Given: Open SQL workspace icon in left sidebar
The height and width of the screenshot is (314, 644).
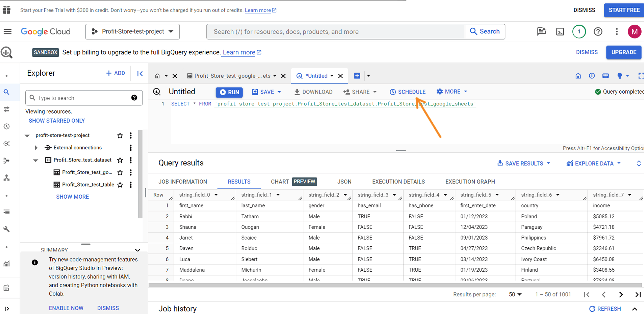Looking at the screenshot, I should [x=6, y=92].
